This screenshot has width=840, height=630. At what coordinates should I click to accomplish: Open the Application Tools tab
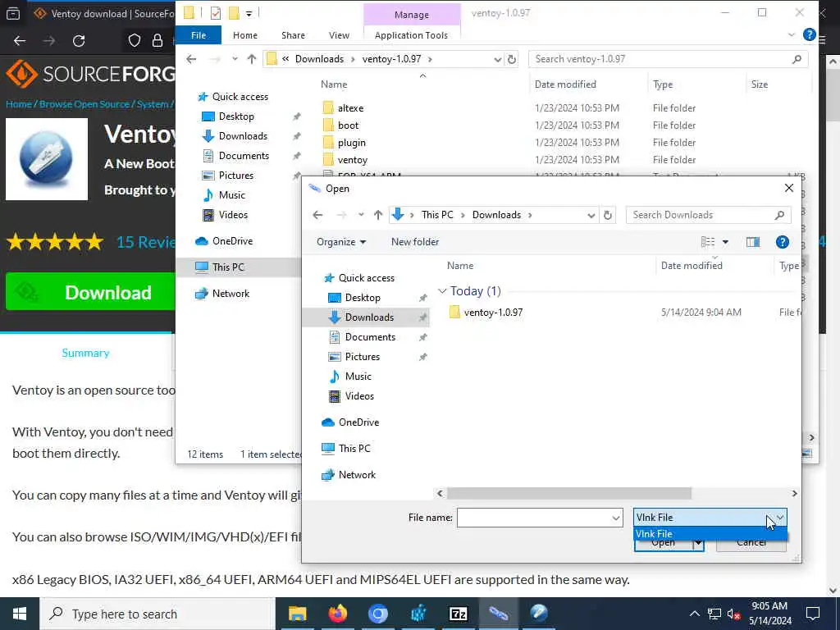pyautogui.click(x=412, y=35)
